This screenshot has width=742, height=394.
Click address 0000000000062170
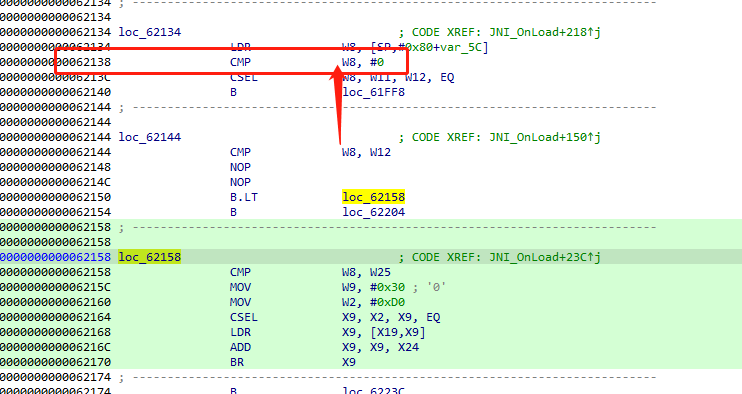55,362
